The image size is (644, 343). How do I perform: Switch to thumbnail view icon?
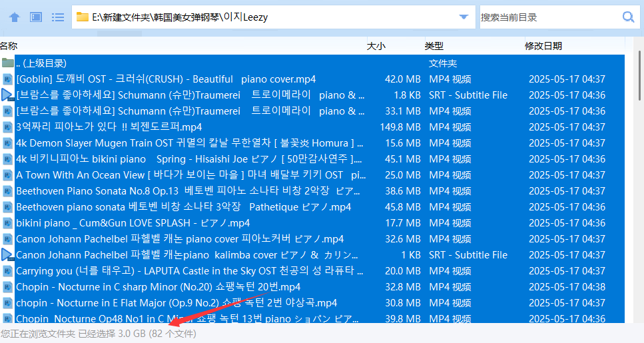36,17
